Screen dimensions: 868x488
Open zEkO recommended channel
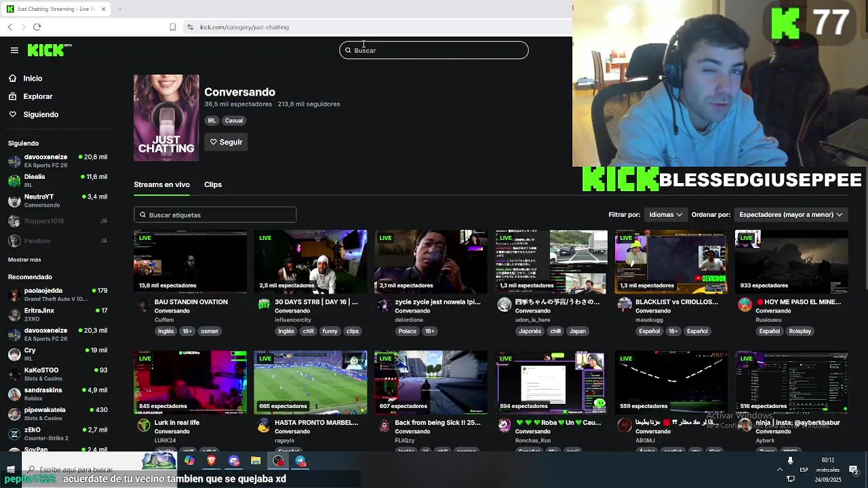pos(58,434)
